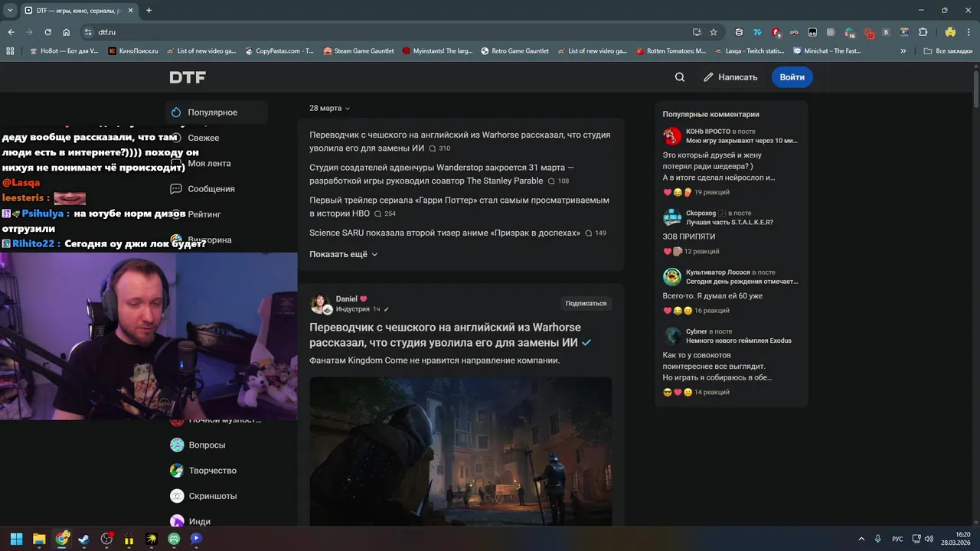Open the Kingdom Come article image
980x551 pixels.
460,452
